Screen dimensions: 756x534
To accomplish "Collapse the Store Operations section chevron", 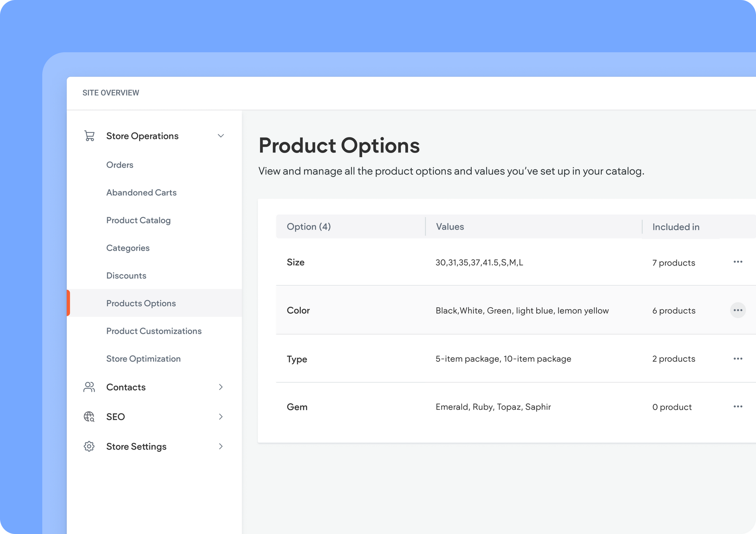I will point(221,136).
